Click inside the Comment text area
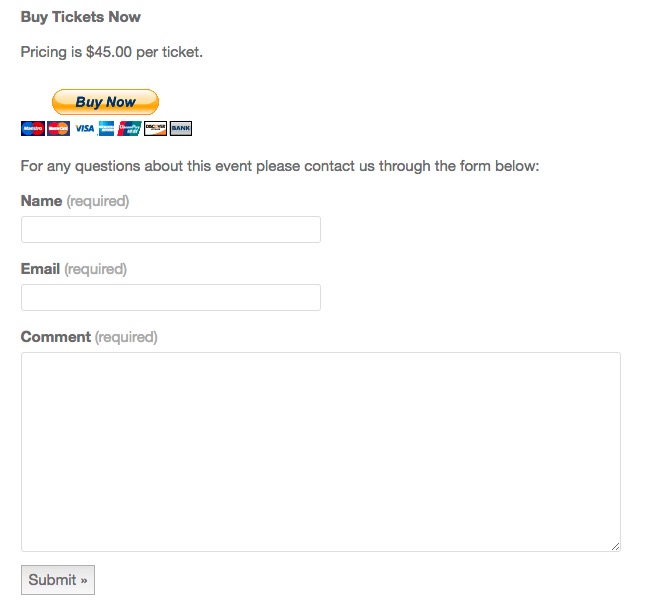Screen dimensions: 667x614 click(x=320, y=451)
